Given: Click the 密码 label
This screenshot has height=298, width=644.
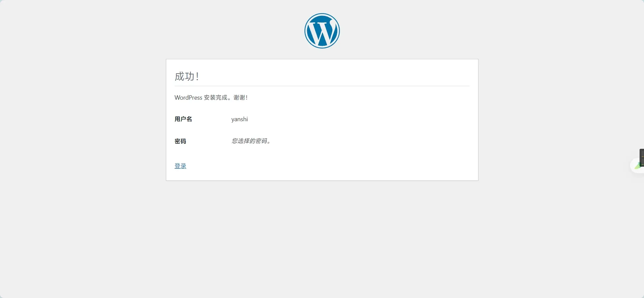Looking at the screenshot, I should tap(180, 141).
